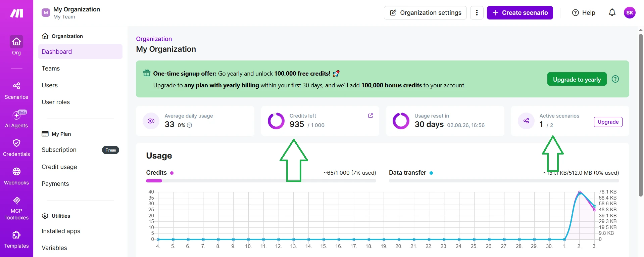This screenshot has height=257, width=644.
Task: Click the notifications bell icon
Action: pos(612,13)
